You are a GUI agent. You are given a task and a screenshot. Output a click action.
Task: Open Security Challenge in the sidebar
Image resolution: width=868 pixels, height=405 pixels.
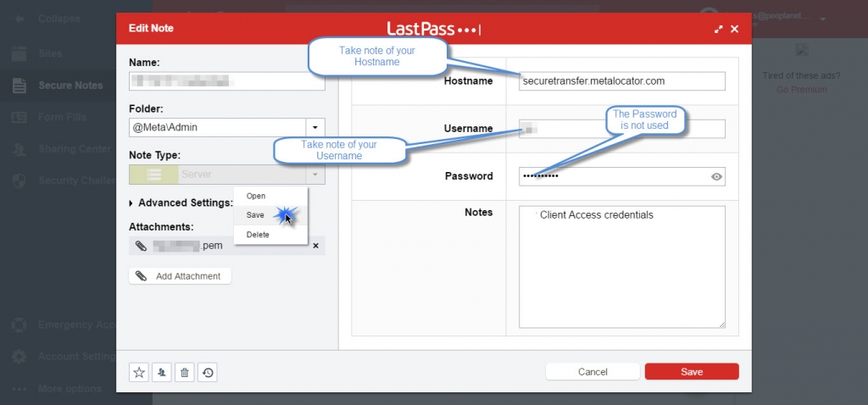pos(76,181)
